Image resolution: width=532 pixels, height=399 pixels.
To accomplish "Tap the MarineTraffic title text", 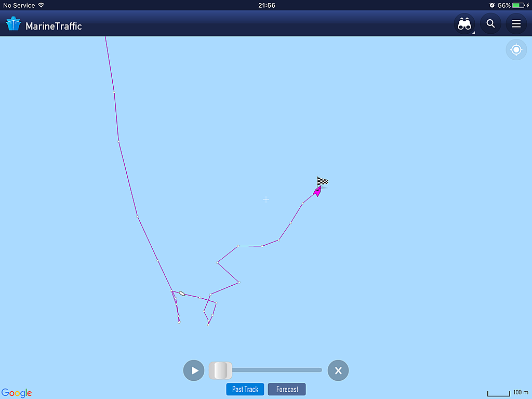I will click(54, 26).
